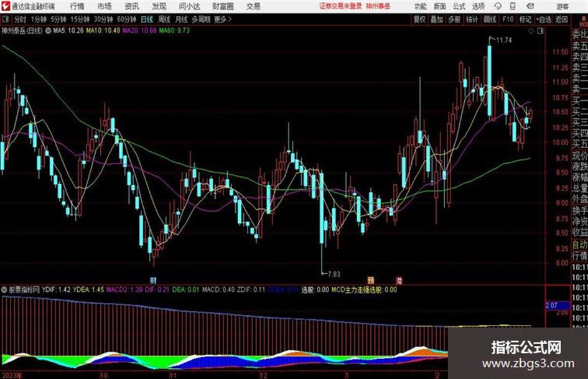Click the mobile phone icon in title bar
This screenshot has width=588, height=379.
[513, 6]
